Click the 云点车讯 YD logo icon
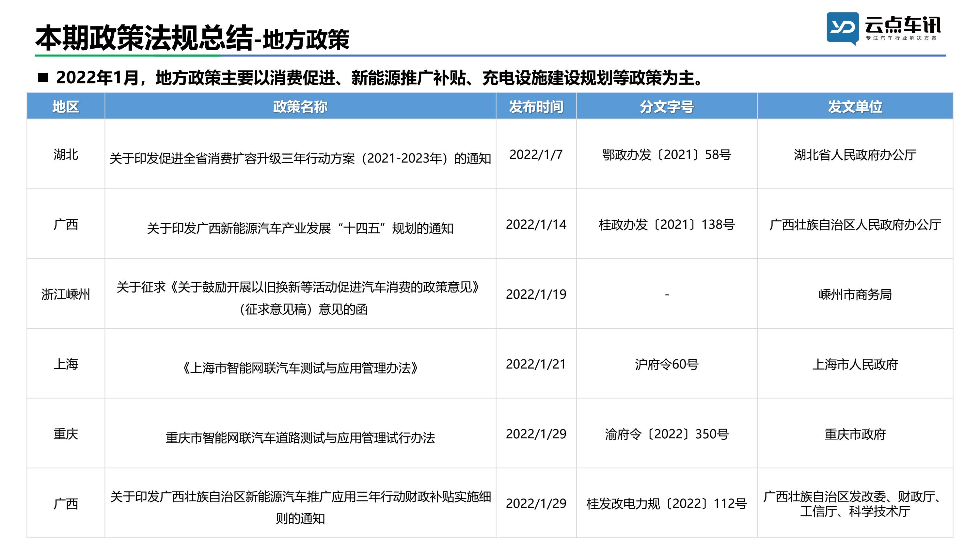This screenshot has height=551, width=980. (x=842, y=28)
